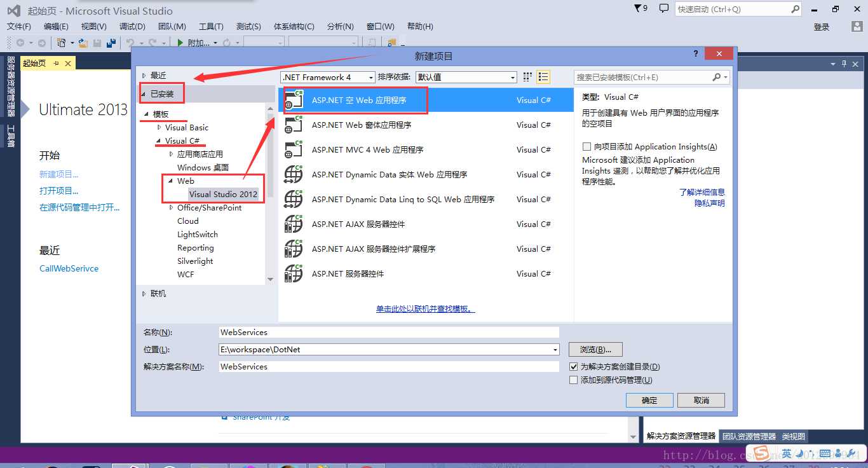Check 添加到源代码管理 checkbox
Screen dimensions: 868x468
574,380
